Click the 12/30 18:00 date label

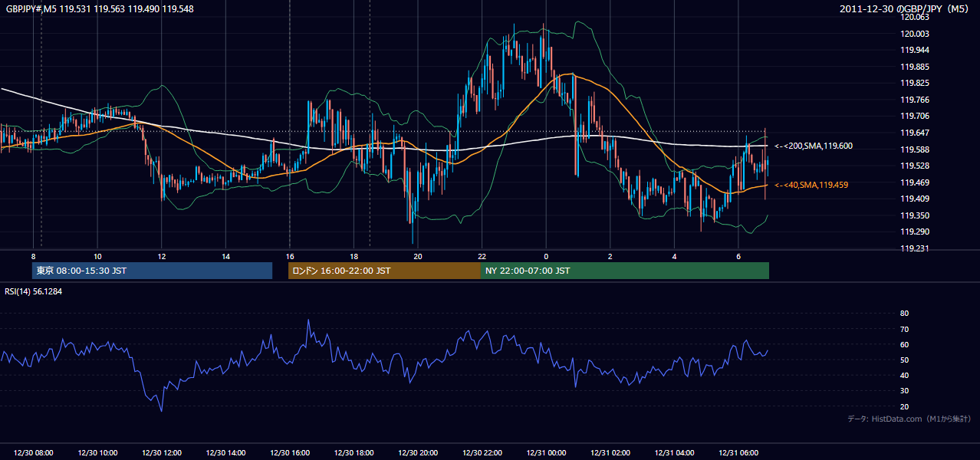tap(354, 453)
